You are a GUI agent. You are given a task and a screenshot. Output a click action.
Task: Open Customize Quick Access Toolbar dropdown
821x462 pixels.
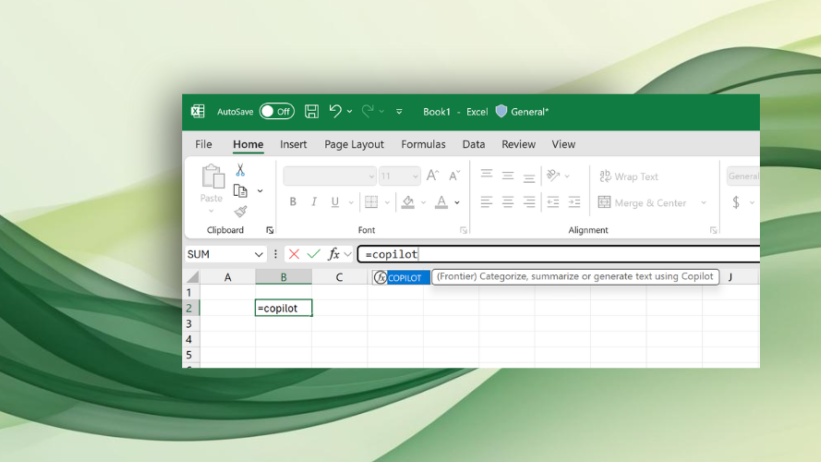[x=399, y=112]
